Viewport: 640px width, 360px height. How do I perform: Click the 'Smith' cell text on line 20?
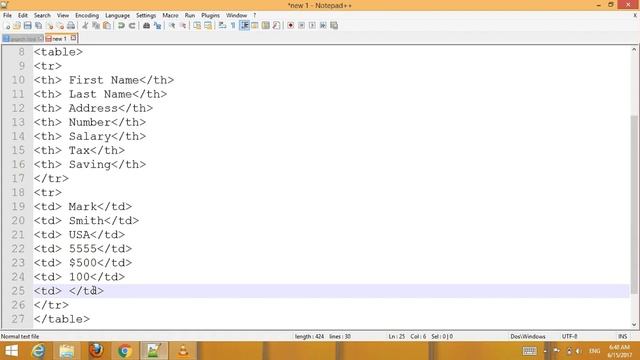pos(86,221)
